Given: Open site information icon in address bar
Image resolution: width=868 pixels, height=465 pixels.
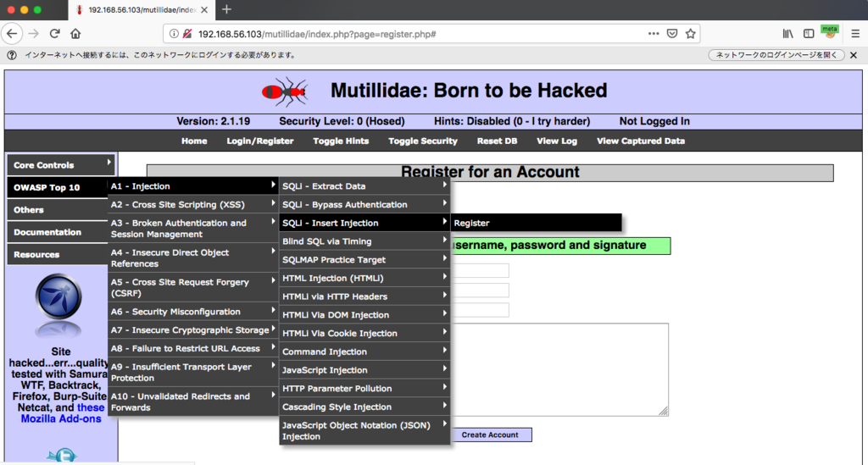Looking at the screenshot, I should pos(174,34).
